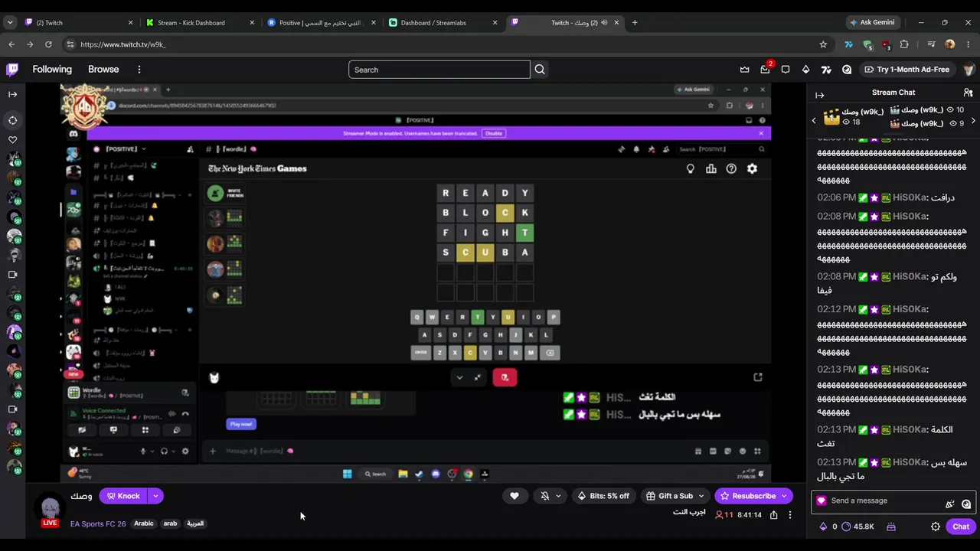
Task: Open Twitch notifications inbox with badge
Action: point(765,70)
